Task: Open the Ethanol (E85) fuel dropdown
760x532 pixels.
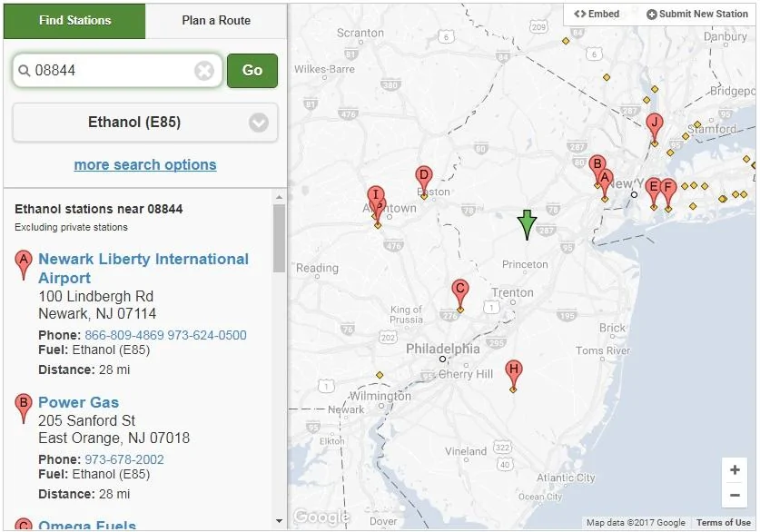Action: tap(145, 122)
